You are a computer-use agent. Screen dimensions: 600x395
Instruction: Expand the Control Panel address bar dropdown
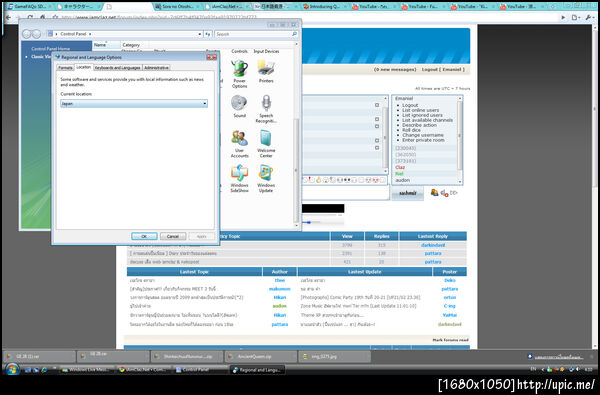coord(200,34)
